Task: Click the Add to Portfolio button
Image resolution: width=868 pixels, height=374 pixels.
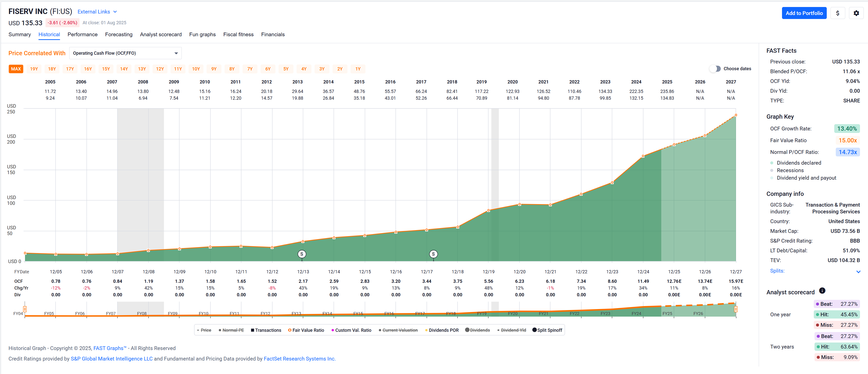Action: click(804, 13)
